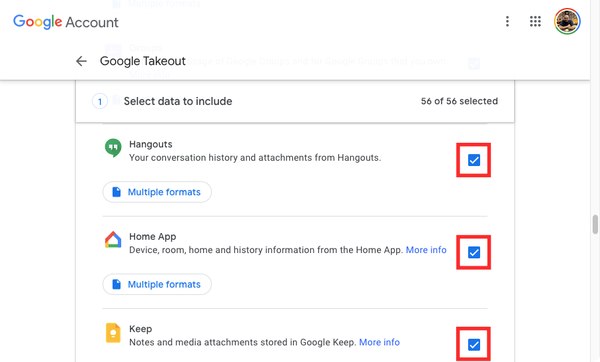The width and height of the screenshot is (600, 362).
Task: Open Multiple formats for Home App
Action: coord(157,284)
